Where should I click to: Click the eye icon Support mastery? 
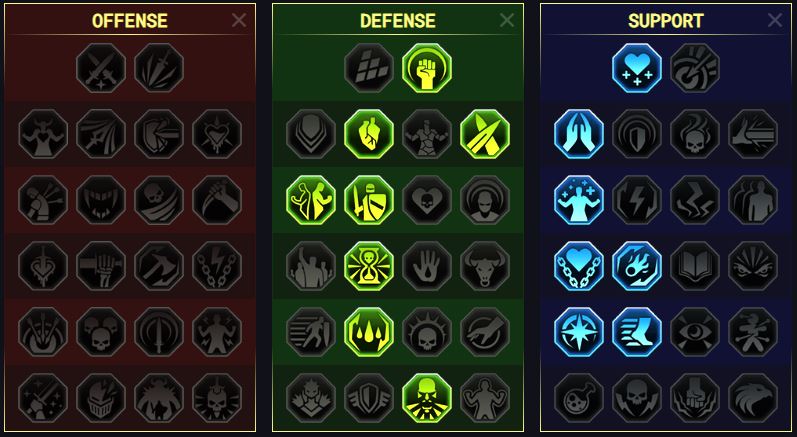695,332
